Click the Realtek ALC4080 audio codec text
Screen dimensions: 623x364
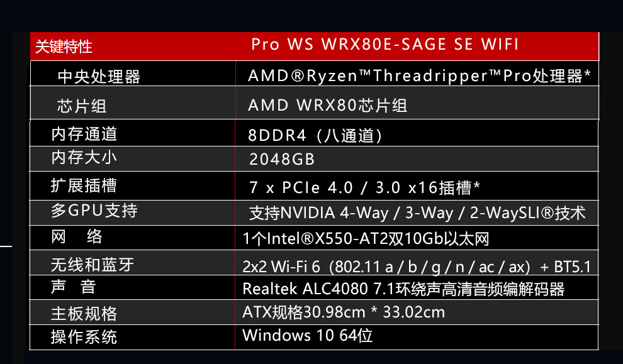point(403,289)
